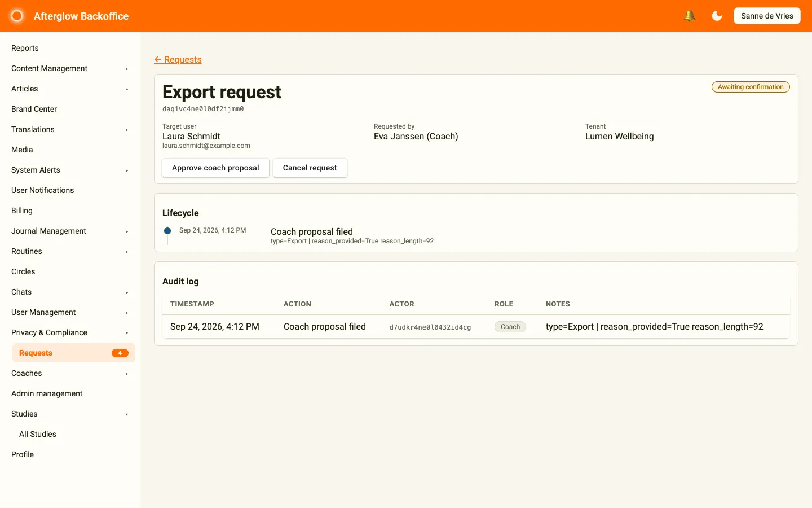Click email laura.schmidt@example.com
812x508 pixels.
206,146
